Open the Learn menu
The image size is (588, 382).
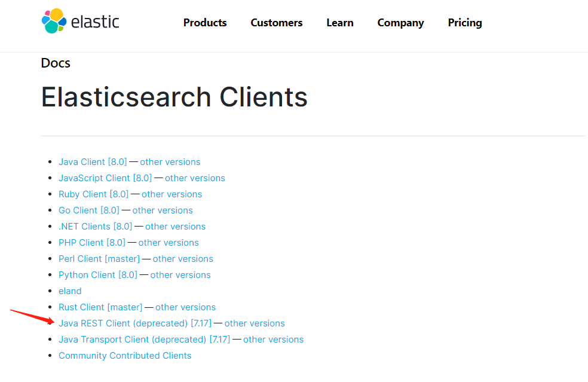[340, 23]
